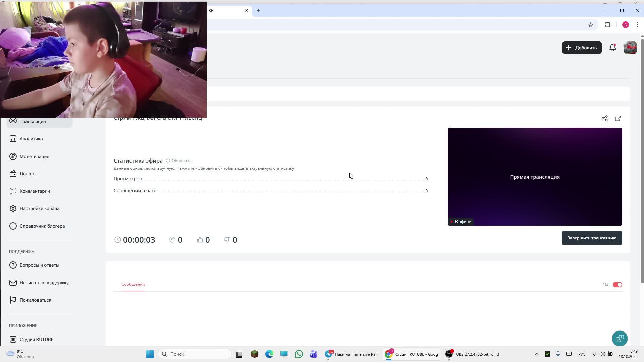Screen dimensions: 644x362
Task: Open Аналитика in the sidebar
Action: click(x=31, y=139)
